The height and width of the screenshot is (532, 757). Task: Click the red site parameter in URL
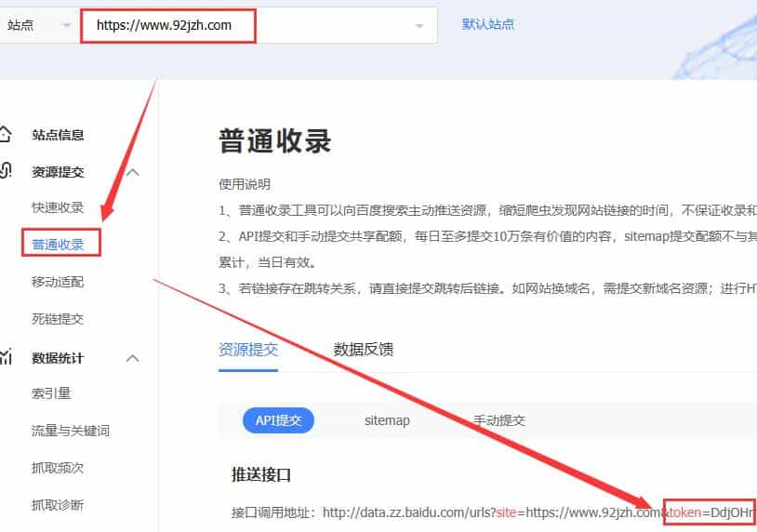507,512
